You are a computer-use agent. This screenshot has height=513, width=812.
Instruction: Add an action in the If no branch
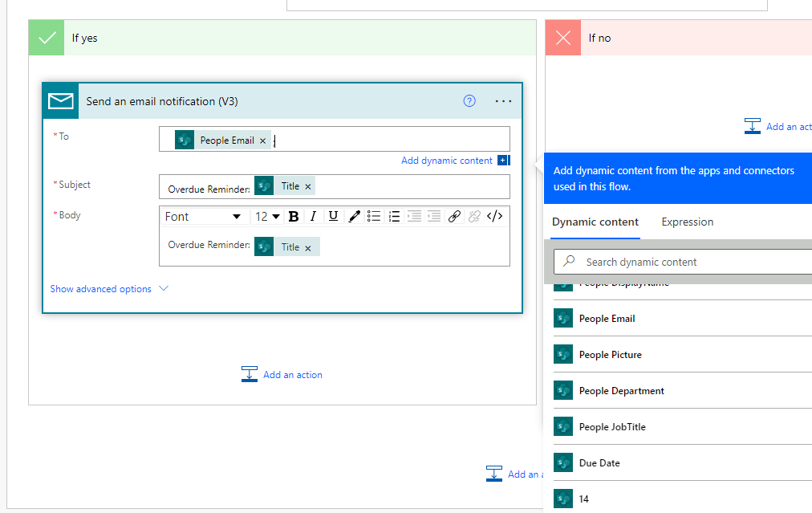pos(777,126)
